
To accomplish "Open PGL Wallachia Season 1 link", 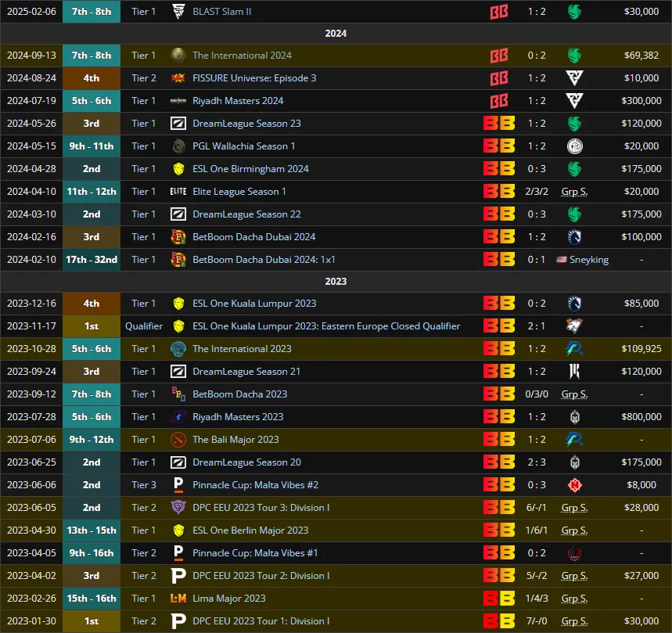I will pyautogui.click(x=243, y=146).
